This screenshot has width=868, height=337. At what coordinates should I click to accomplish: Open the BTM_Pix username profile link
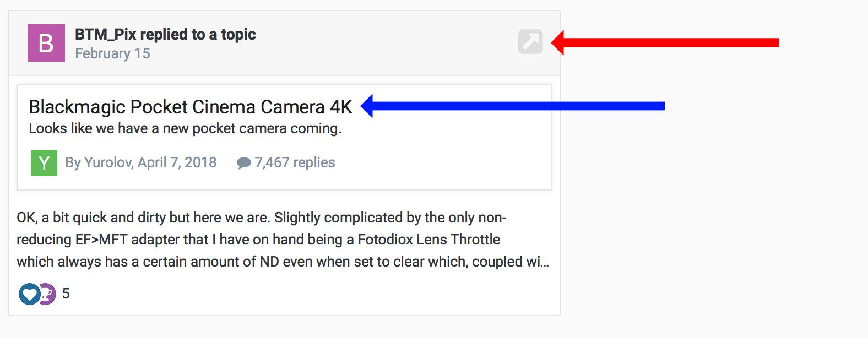[x=106, y=34]
